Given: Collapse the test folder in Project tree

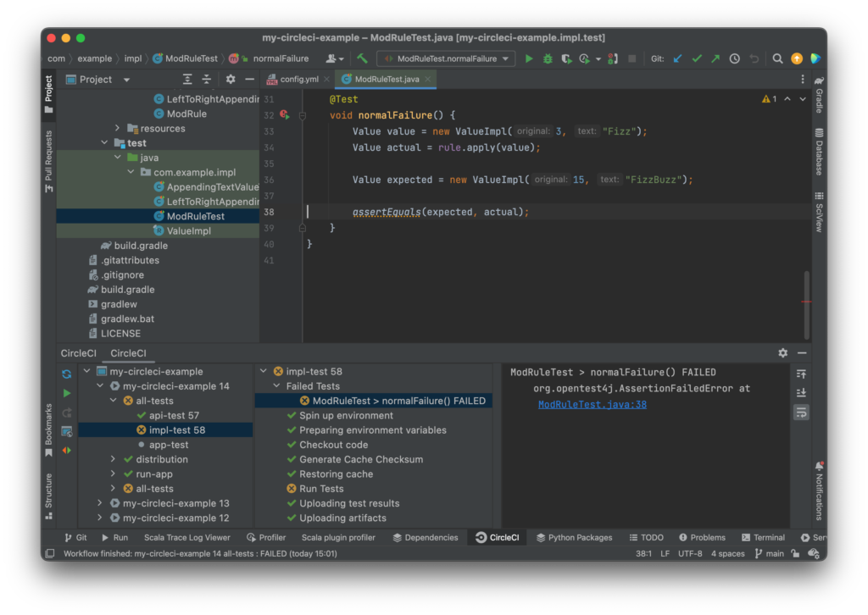Looking at the screenshot, I should coord(104,142).
